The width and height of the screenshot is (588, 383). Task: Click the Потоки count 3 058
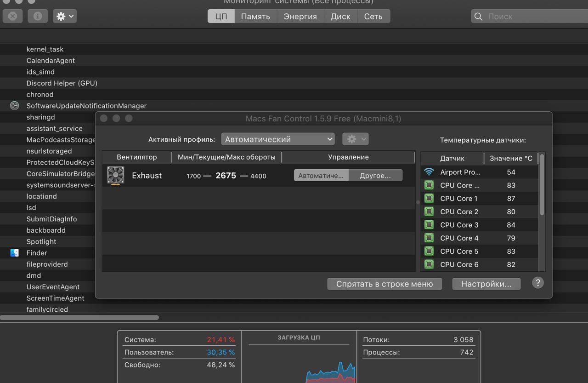tap(463, 340)
